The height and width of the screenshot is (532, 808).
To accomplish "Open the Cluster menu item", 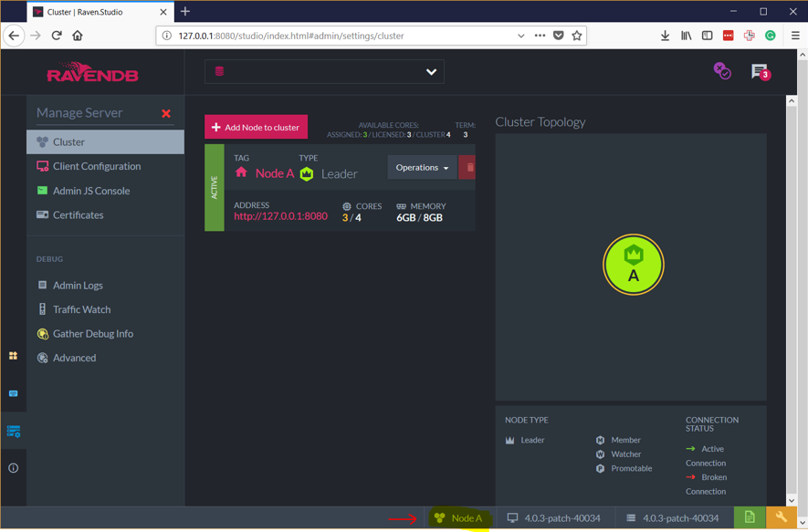I will coord(105,142).
